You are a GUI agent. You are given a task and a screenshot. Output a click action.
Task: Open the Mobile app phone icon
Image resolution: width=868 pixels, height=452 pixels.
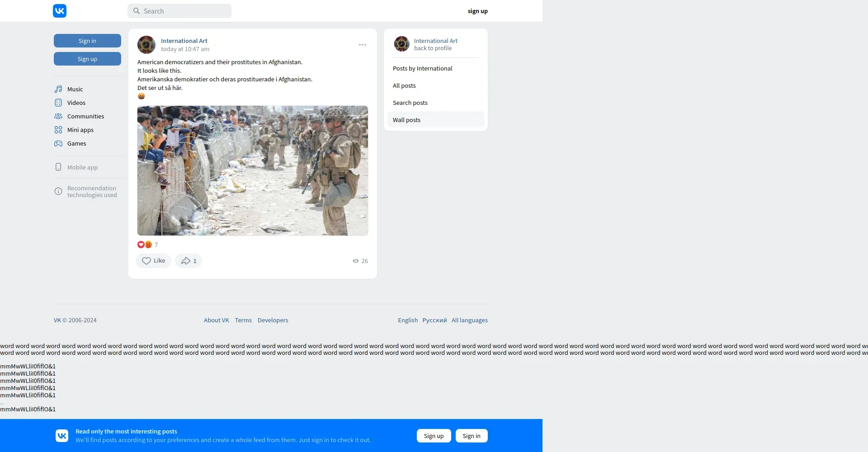(58, 167)
